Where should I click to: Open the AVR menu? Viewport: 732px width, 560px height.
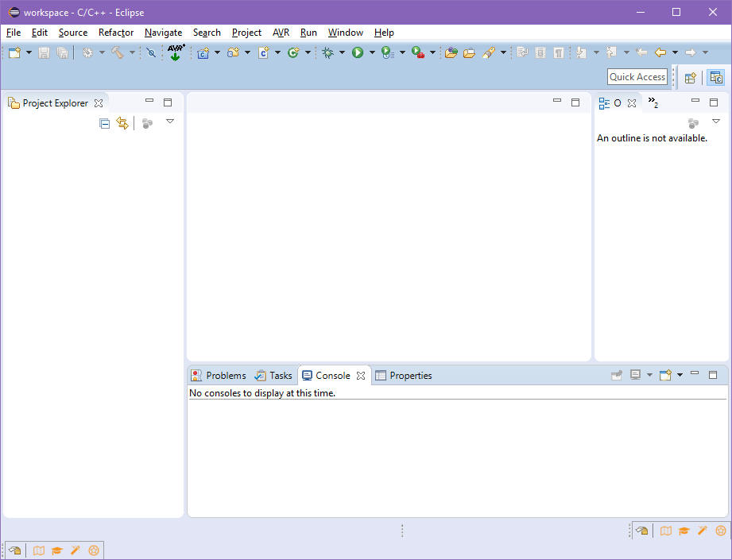pos(281,33)
